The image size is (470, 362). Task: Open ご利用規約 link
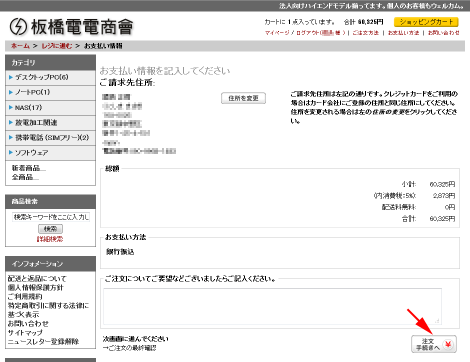pos(25,297)
